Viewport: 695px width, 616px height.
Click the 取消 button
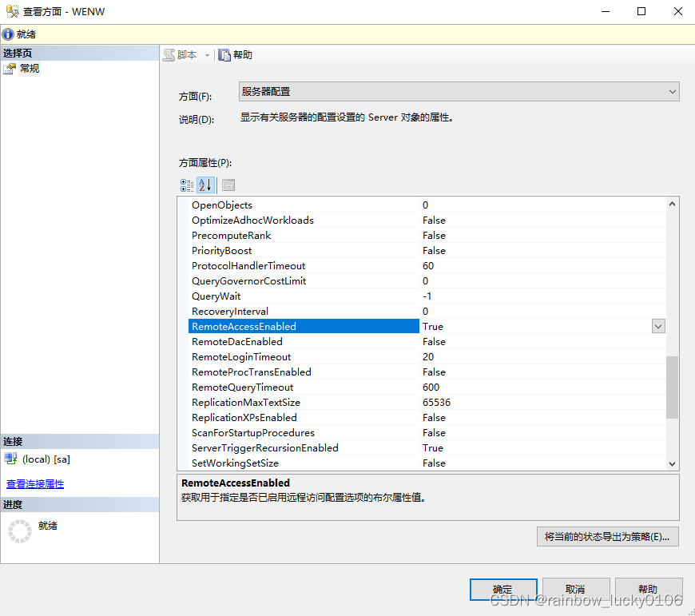click(x=576, y=589)
